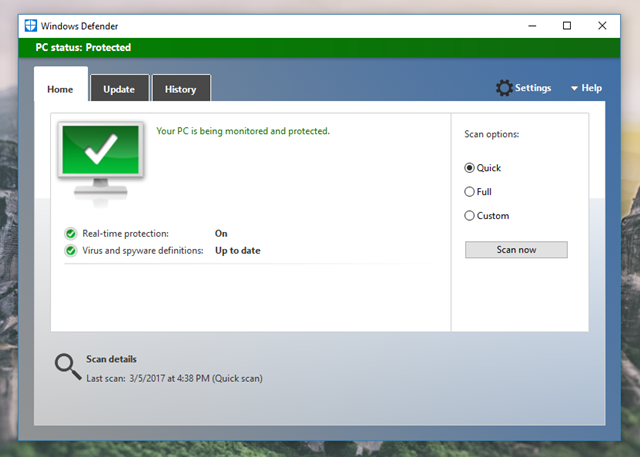Click the 'On' status value
Screen dimensions: 640x457
point(221,233)
